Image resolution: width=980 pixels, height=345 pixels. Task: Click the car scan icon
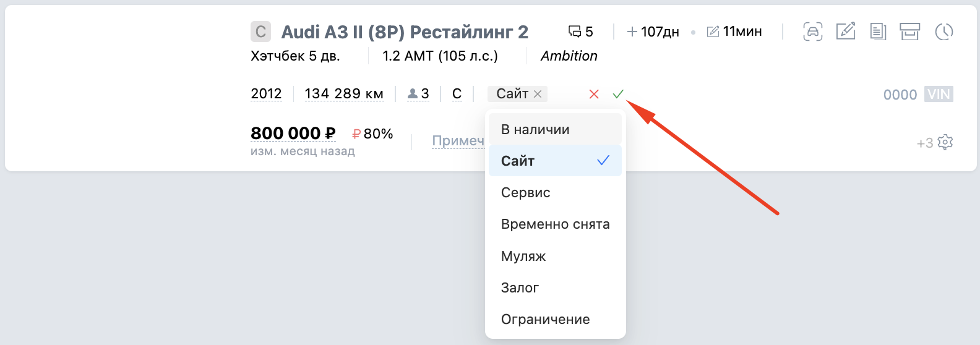pyautogui.click(x=812, y=32)
